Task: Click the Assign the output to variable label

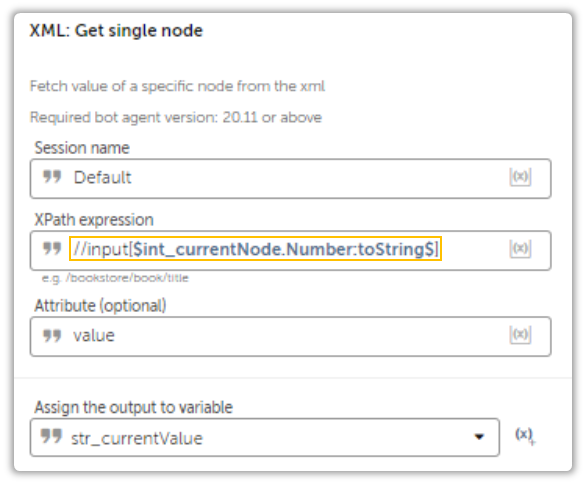Action: click(133, 407)
